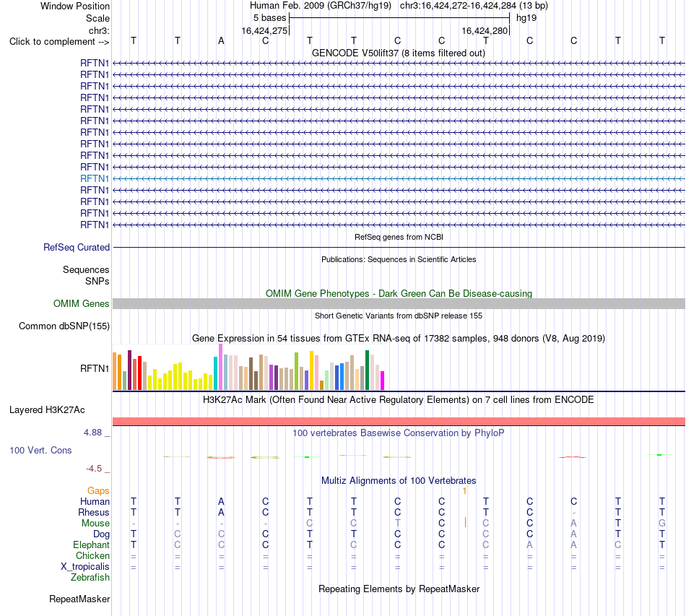The image size is (686, 616).
Task: Open the 'RefSeq genes from NCBI' track title
Action: (399, 237)
